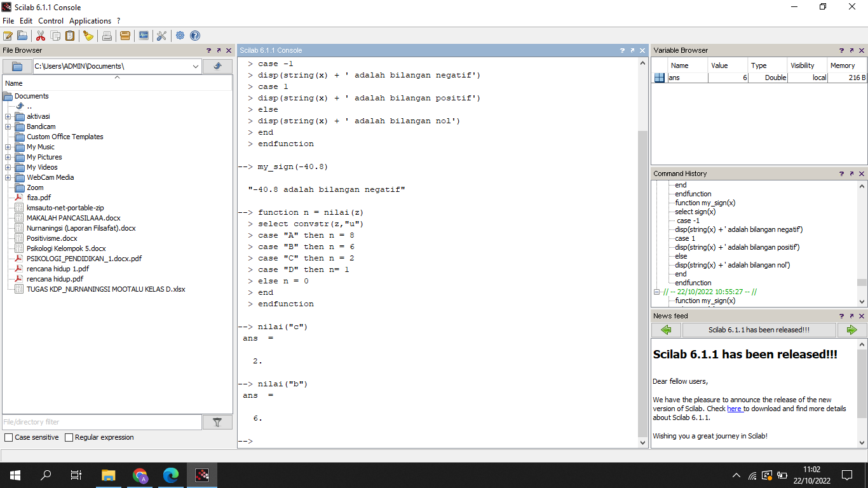Focus the File/directory filter field
This screenshot has height=488, width=868.
point(102,422)
